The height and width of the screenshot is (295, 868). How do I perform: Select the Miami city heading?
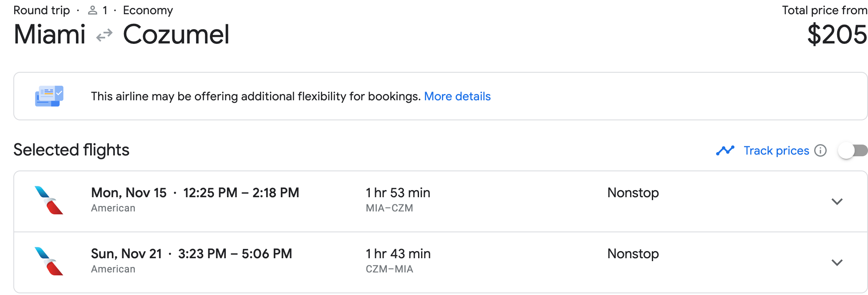(x=50, y=34)
